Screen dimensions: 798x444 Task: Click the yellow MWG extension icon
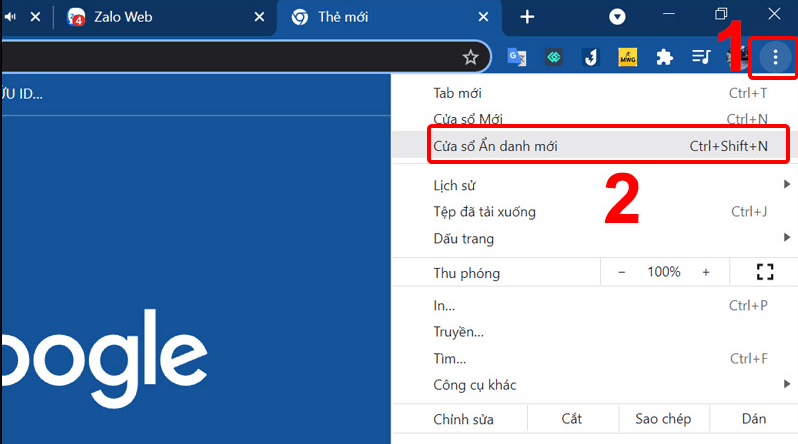[x=627, y=58]
